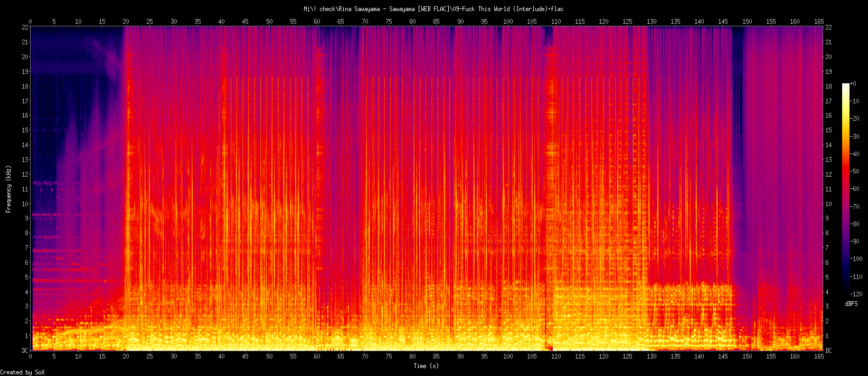The height and width of the screenshot is (376, 868).
Task: Click the '-40' color scale label
Action: pyautogui.click(x=855, y=154)
